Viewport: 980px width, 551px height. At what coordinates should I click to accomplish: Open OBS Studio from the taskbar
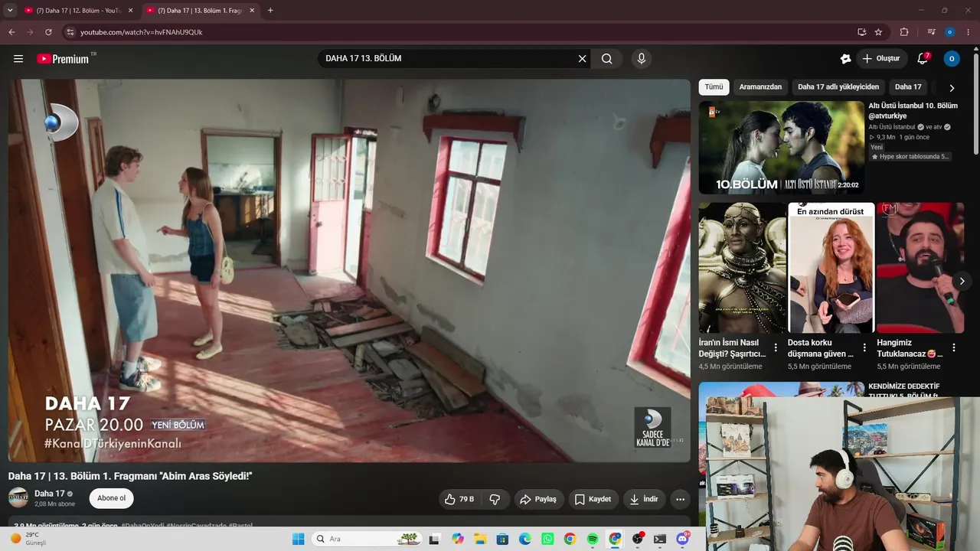click(x=638, y=539)
